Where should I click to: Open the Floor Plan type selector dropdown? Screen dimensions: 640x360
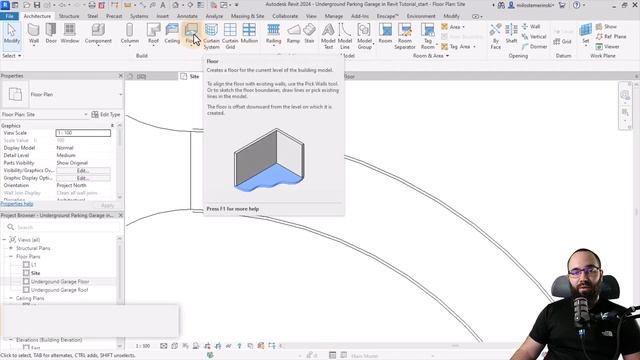121,94
